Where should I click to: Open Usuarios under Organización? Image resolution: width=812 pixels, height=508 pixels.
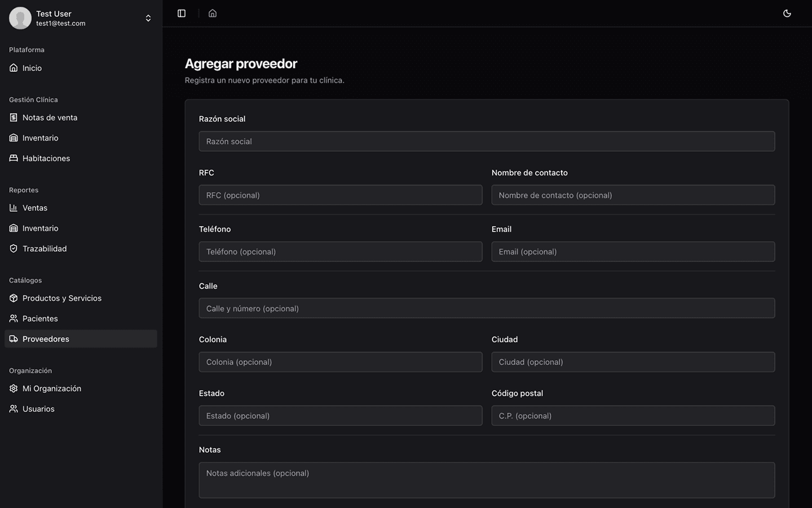pyautogui.click(x=38, y=409)
